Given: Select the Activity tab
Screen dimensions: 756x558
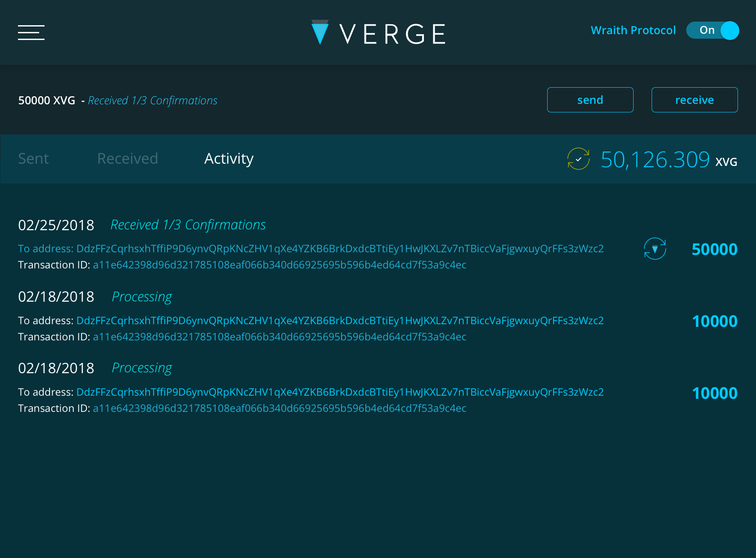Looking at the screenshot, I should pyautogui.click(x=229, y=159).
